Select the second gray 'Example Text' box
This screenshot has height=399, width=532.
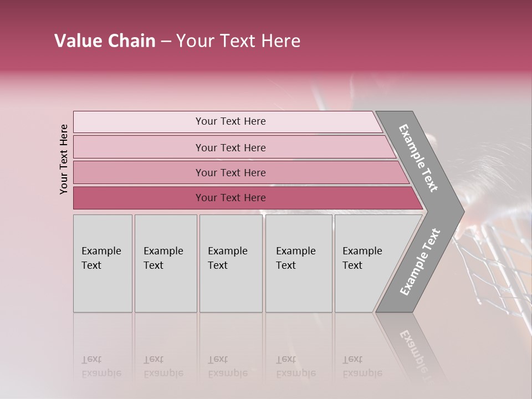[x=166, y=263]
